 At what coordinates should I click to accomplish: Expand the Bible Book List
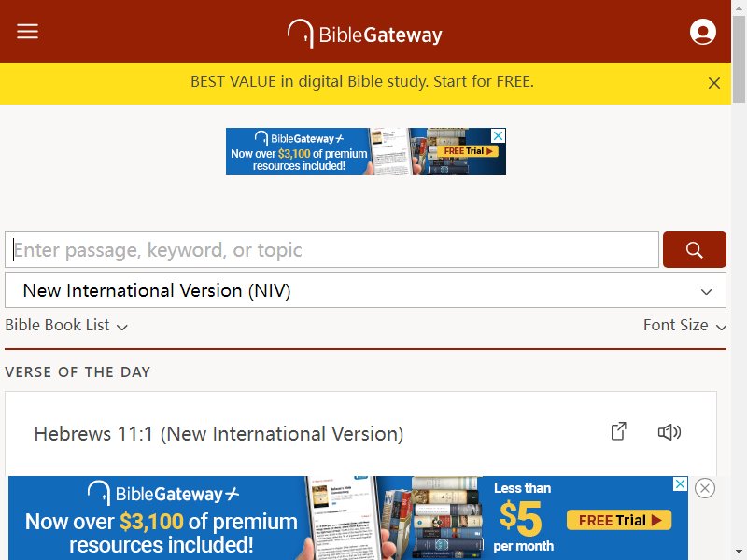click(66, 325)
